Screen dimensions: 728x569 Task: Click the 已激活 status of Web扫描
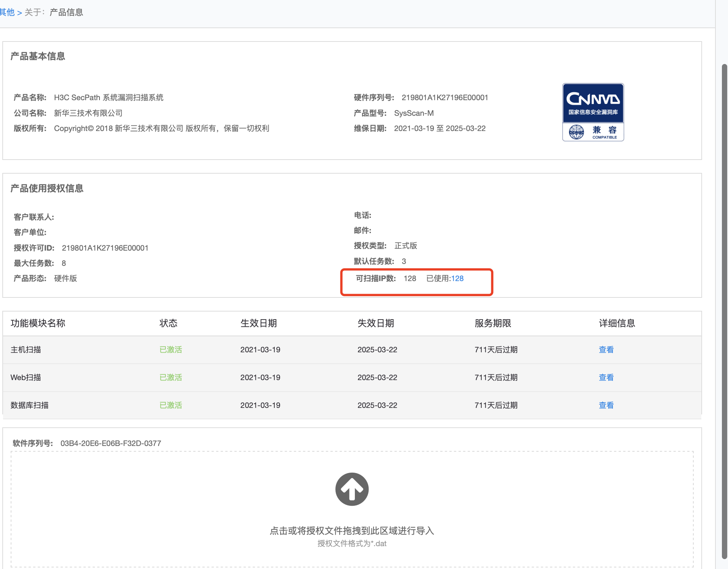pyautogui.click(x=170, y=377)
